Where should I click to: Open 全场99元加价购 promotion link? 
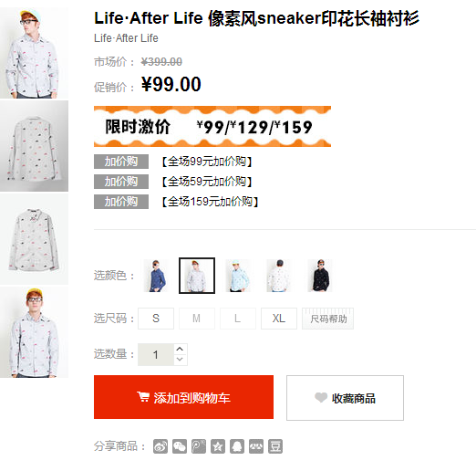pyautogui.click(x=207, y=162)
